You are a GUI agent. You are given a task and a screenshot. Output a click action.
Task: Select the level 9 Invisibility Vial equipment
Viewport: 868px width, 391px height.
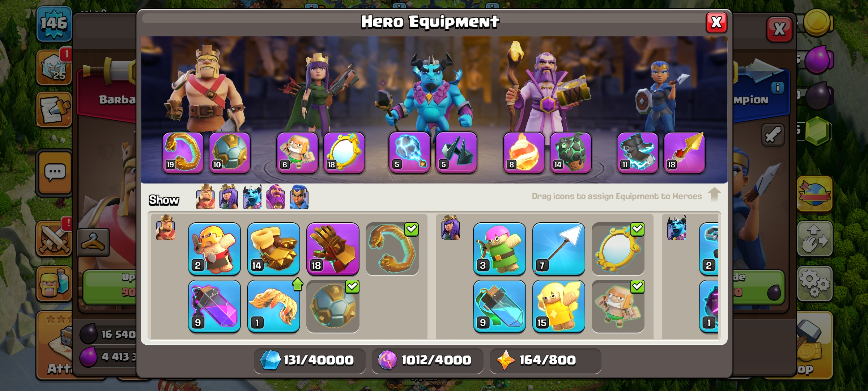point(499,306)
